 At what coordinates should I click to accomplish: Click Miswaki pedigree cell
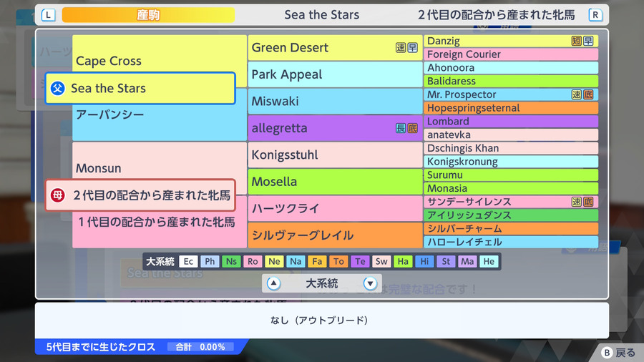point(335,101)
